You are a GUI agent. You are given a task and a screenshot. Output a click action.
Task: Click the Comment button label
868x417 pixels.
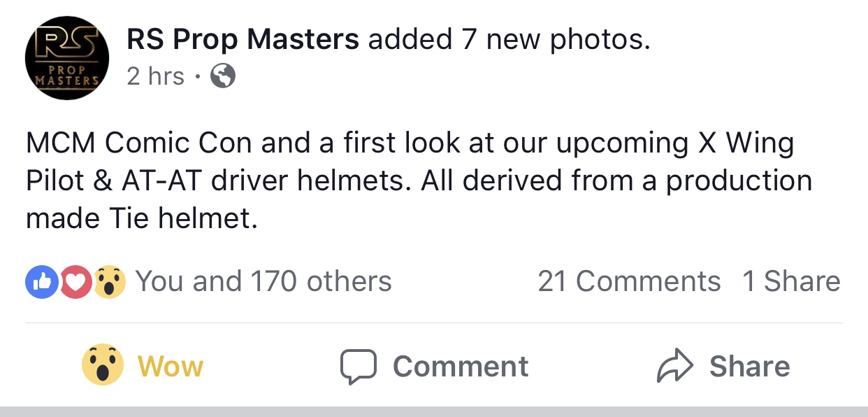click(x=461, y=367)
